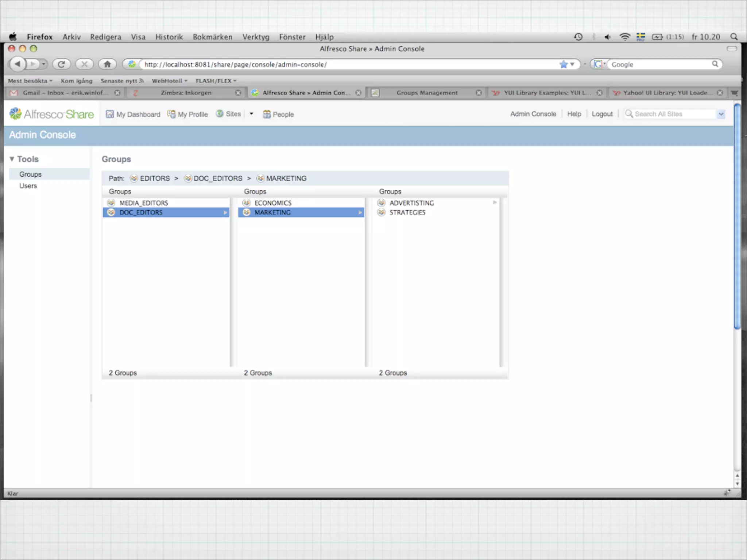Screen dimensions: 747x560
Task: Click the ADVERTISTING group icon
Action: 382,203
